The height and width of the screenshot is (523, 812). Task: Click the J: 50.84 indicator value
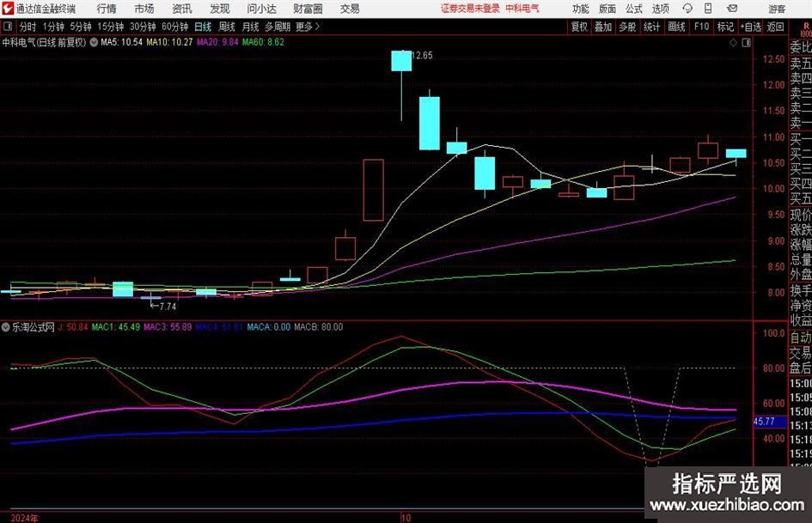coord(72,327)
